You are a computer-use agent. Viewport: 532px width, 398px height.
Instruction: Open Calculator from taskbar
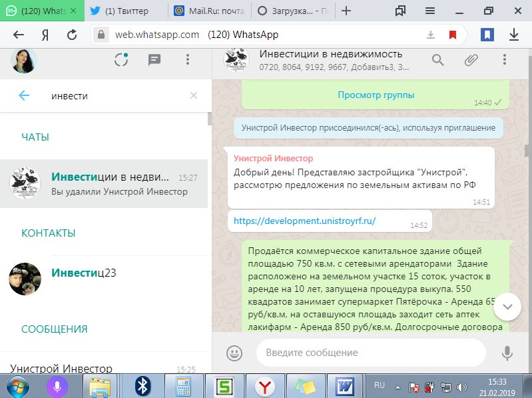pos(183,387)
